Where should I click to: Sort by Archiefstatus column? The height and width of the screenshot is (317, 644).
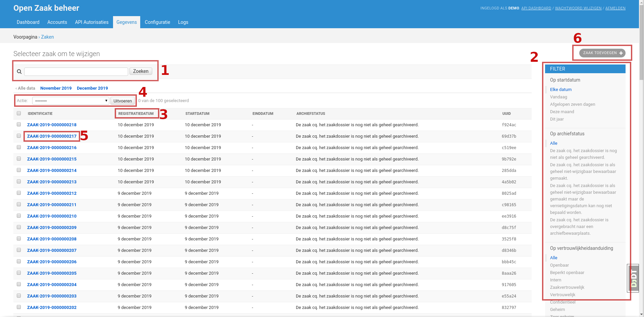[311, 114]
